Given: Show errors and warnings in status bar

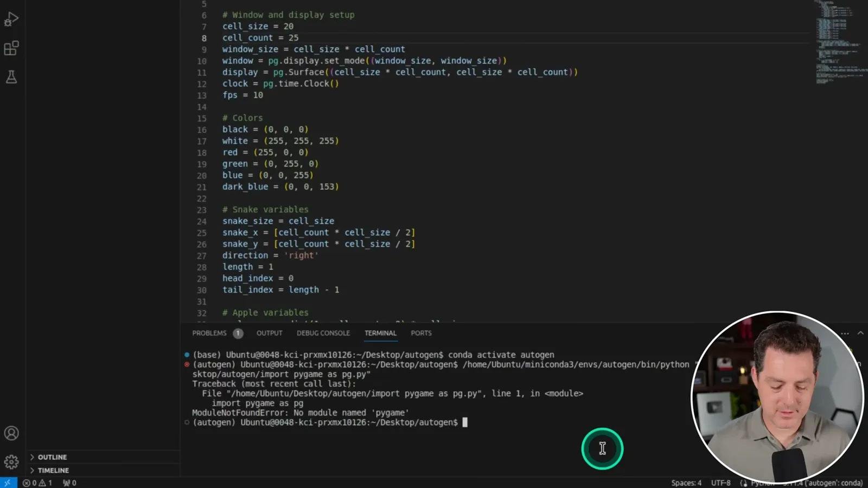Looking at the screenshot, I should click(x=37, y=483).
